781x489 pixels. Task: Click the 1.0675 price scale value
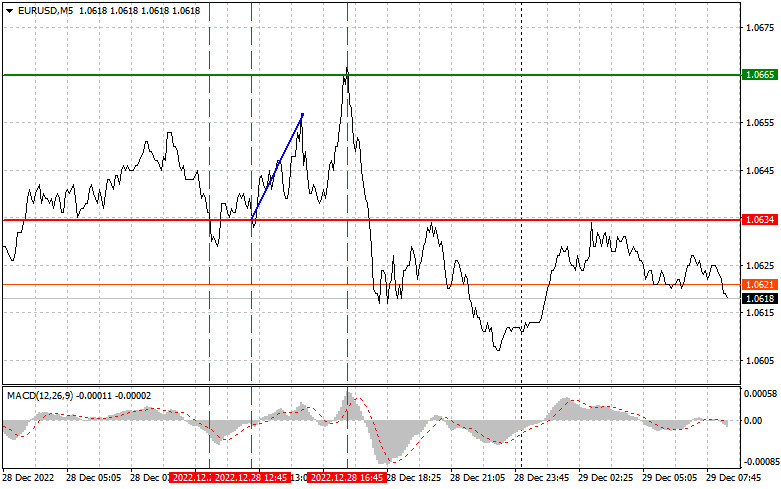[760, 27]
